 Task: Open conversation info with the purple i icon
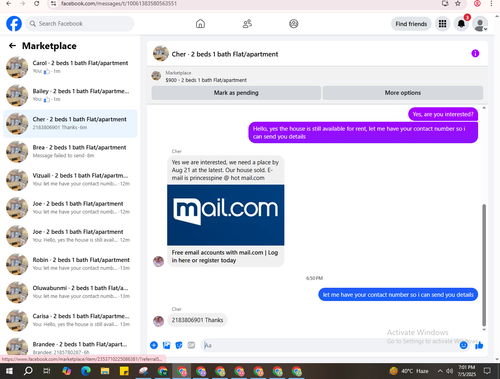[x=475, y=53]
